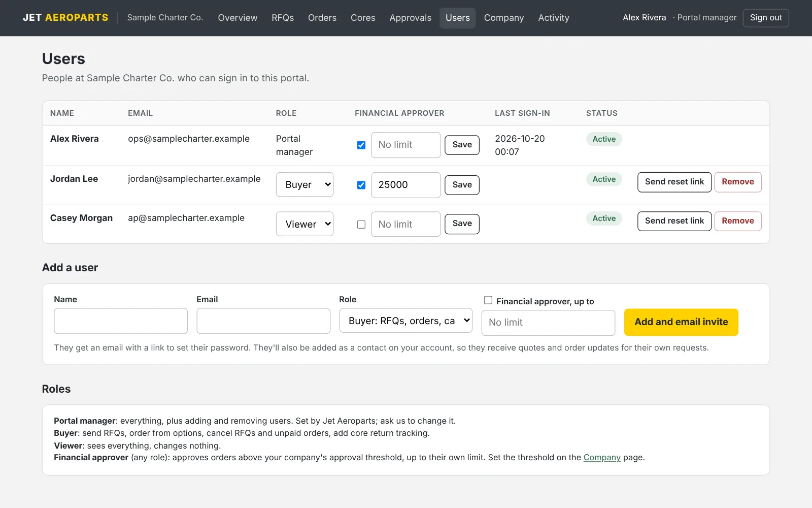Screen dimensions: 812x508
Task: Click Add and email invite button
Action: pos(681,322)
